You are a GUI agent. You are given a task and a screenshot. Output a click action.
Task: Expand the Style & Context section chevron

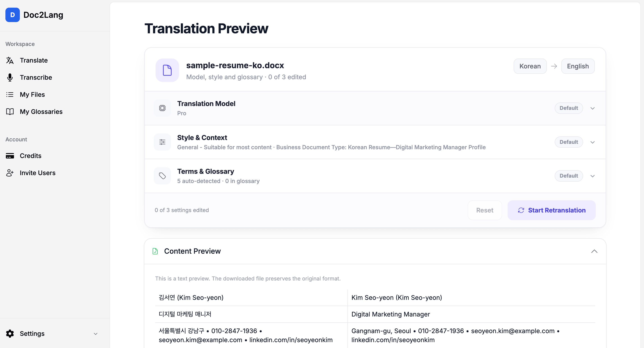pos(593,142)
